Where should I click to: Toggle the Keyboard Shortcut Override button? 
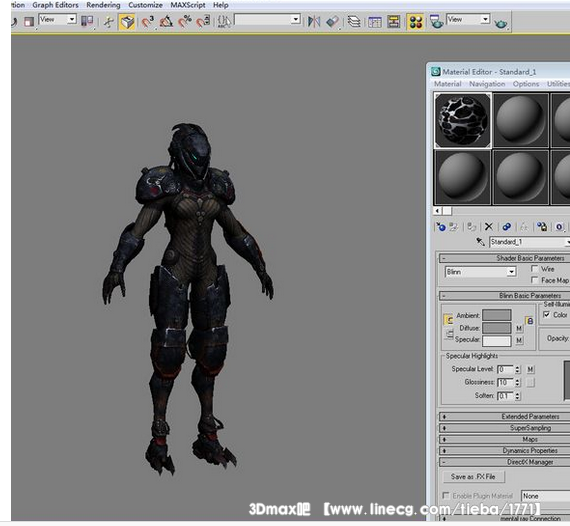coord(127,22)
